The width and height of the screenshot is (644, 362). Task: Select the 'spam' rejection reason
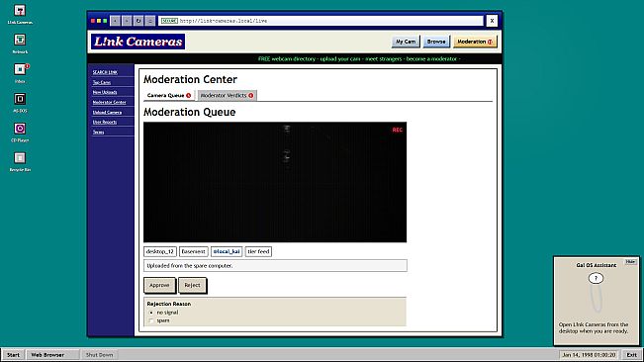[x=151, y=320]
